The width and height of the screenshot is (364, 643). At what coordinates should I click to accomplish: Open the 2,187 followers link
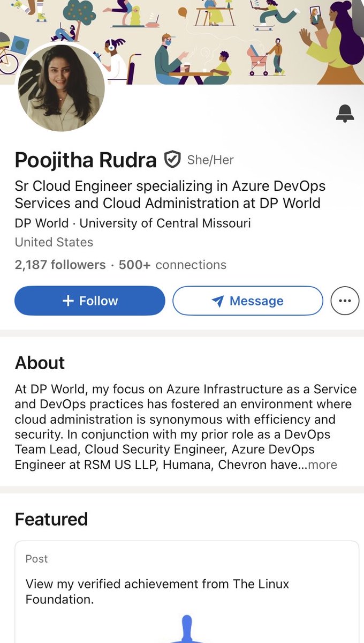click(x=60, y=265)
